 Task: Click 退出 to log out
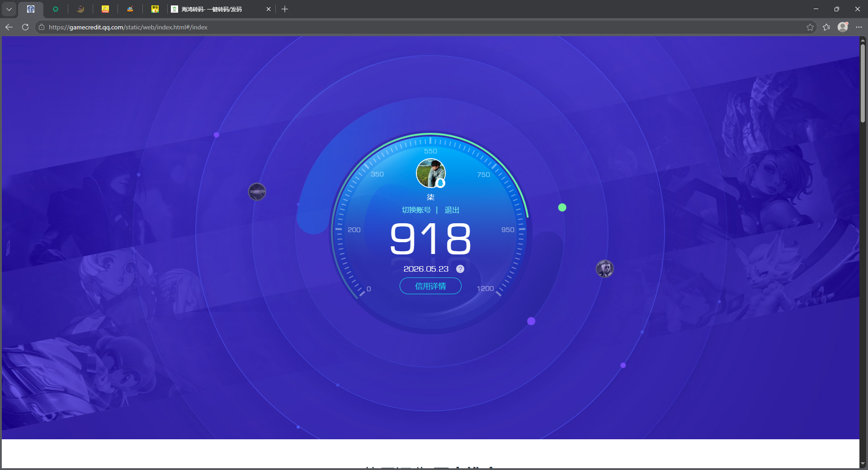452,210
